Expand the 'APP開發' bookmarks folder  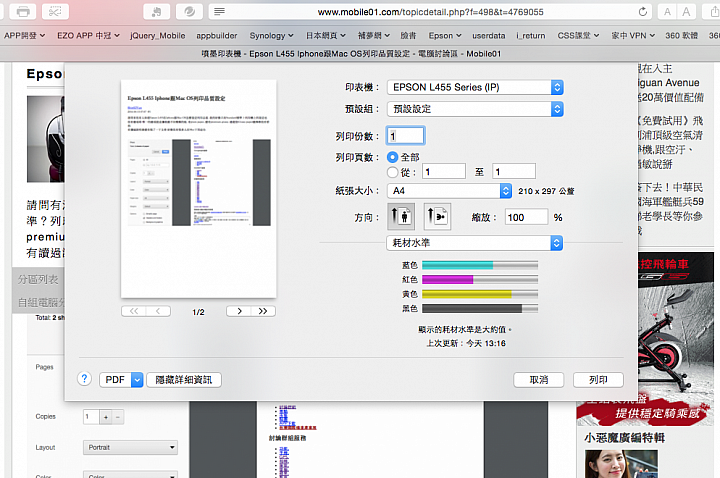[24, 35]
